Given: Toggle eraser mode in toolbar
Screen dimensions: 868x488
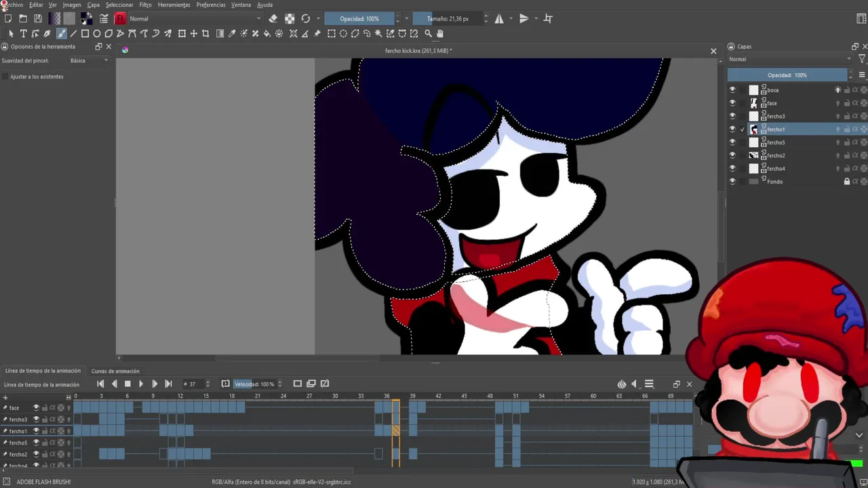Looking at the screenshot, I should 273,18.
